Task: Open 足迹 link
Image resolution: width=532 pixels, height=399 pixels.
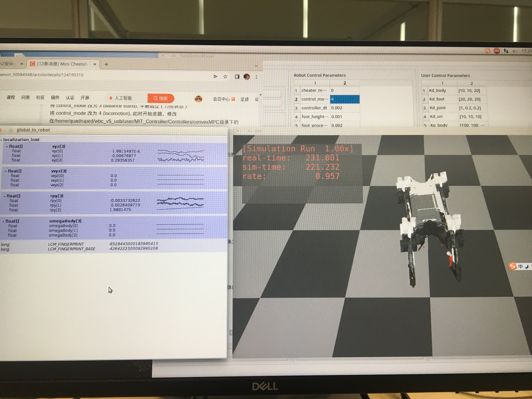Action: [x=245, y=99]
